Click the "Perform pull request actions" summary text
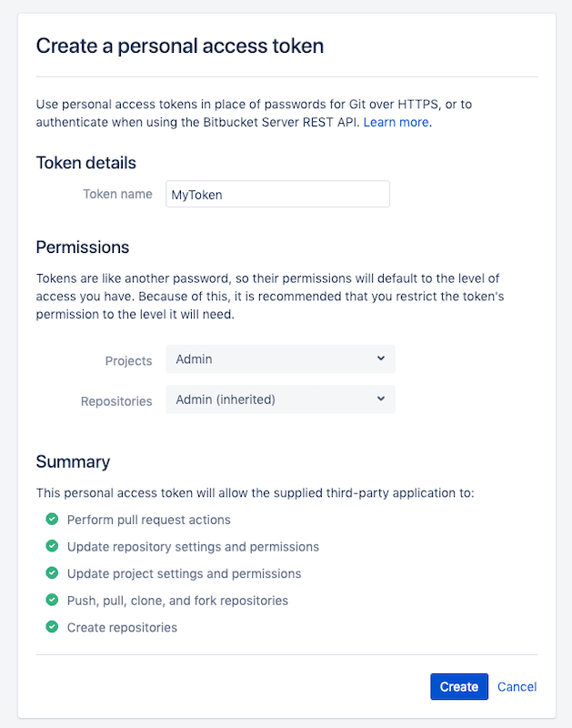 click(x=149, y=520)
